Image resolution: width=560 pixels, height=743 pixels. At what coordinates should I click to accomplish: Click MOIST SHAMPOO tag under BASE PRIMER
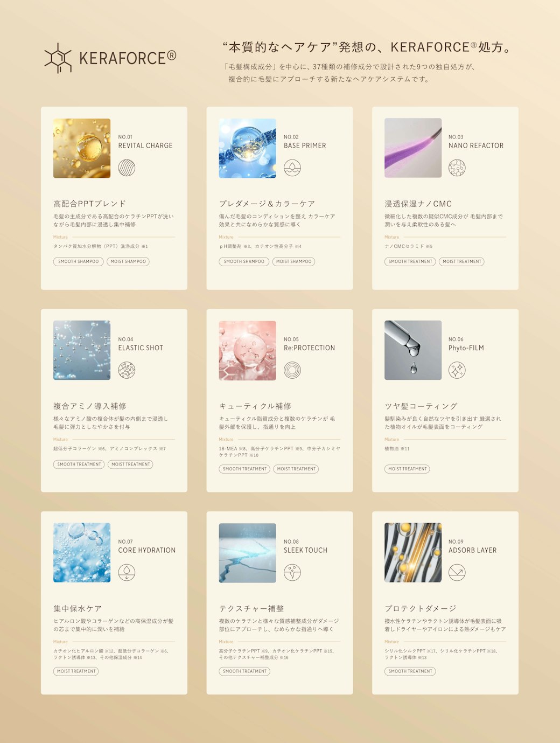pos(293,261)
